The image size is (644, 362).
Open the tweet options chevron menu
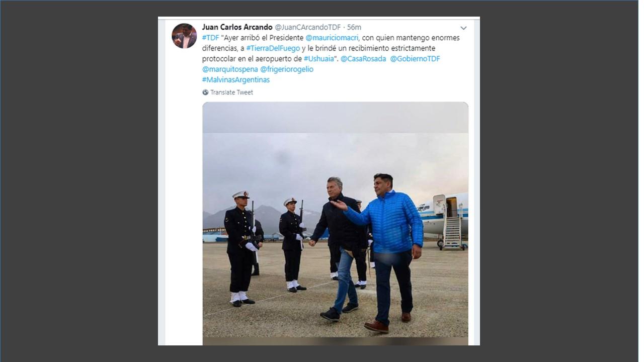click(x=463, y=28)
